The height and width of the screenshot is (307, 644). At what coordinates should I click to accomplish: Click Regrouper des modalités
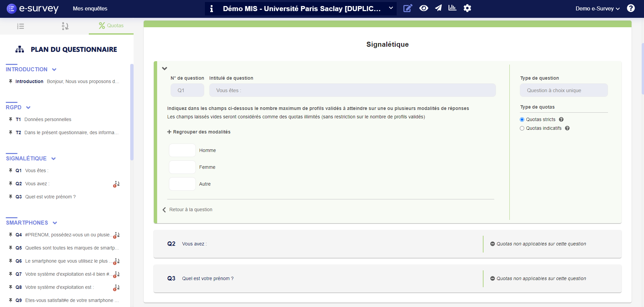[199, 131]
